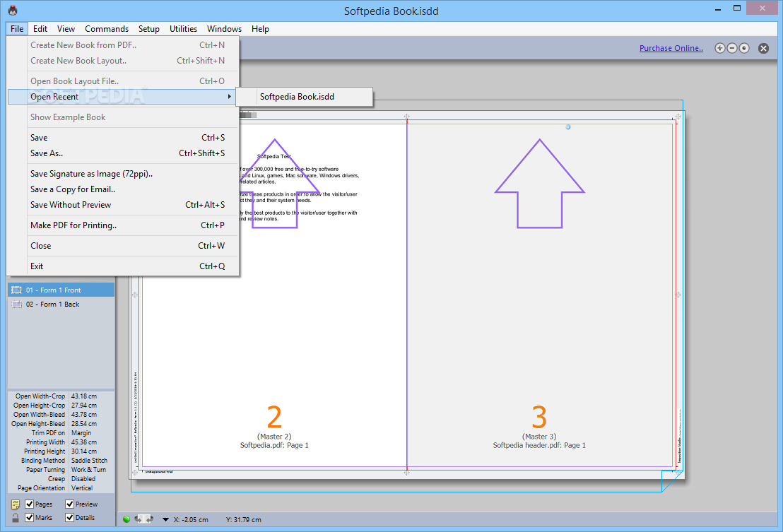Screen dimensions: 783x532
Task: Click the green status dot in status bar
Action: point(126,519)
